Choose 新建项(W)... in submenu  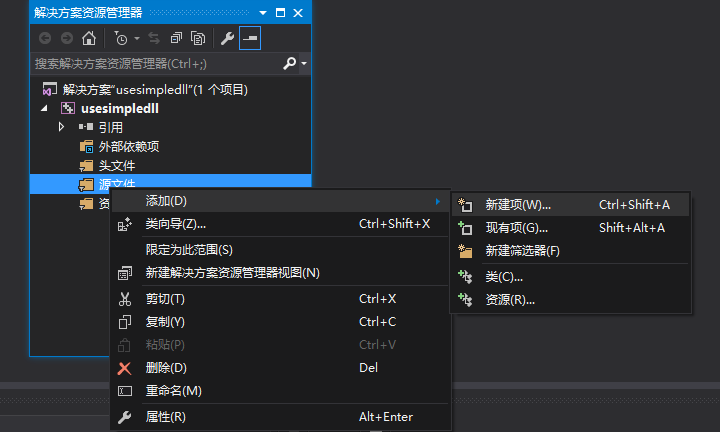pyautogui.click(x=571, y=205)
